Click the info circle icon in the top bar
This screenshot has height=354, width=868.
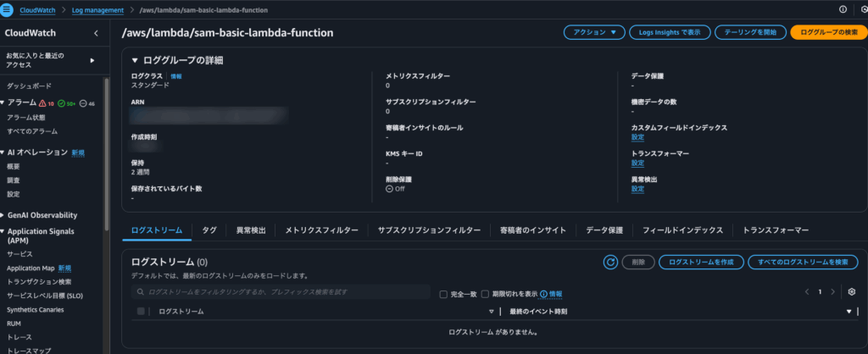pos(843,9)
